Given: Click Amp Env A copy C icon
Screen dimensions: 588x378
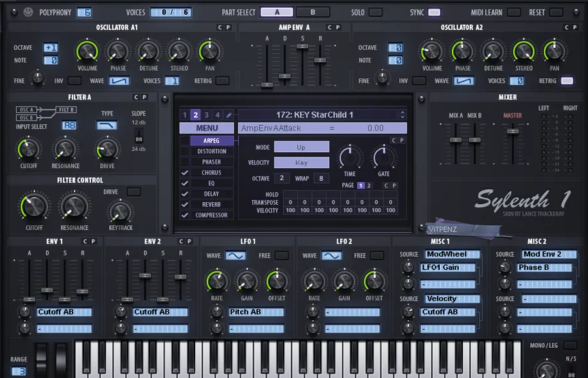Looking at the screenshot, I should [x=329, y=28].
